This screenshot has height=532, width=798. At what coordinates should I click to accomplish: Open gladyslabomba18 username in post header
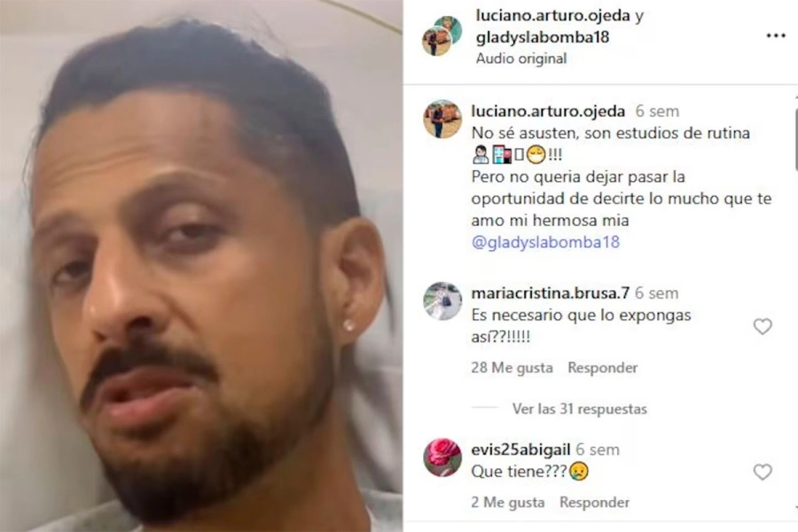tap(543, 37)
